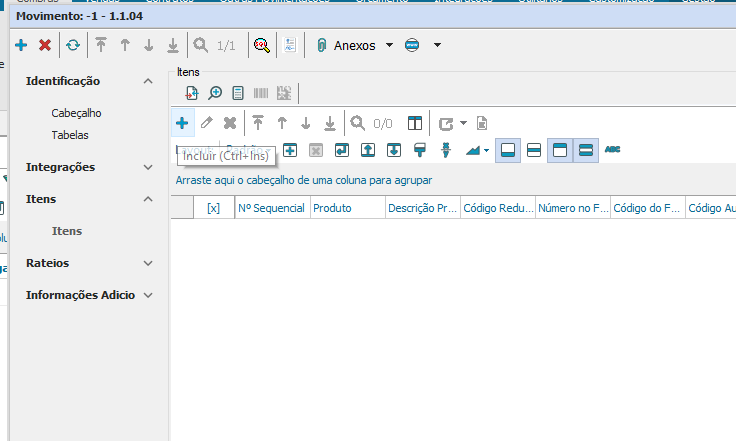Expand the Integrações section
This screenshot has width=736, height=441.
tap(148, 167)
